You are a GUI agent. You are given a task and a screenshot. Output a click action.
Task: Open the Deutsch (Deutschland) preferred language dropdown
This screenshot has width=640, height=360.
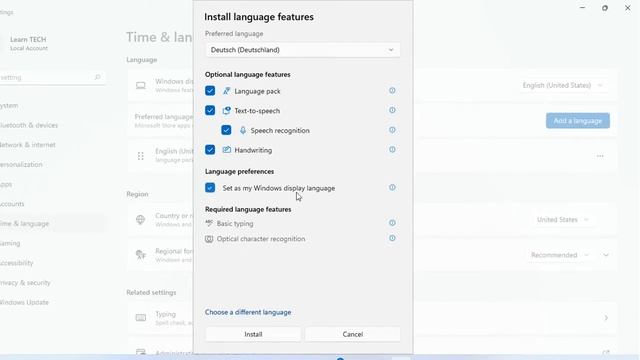pos(302,50)
